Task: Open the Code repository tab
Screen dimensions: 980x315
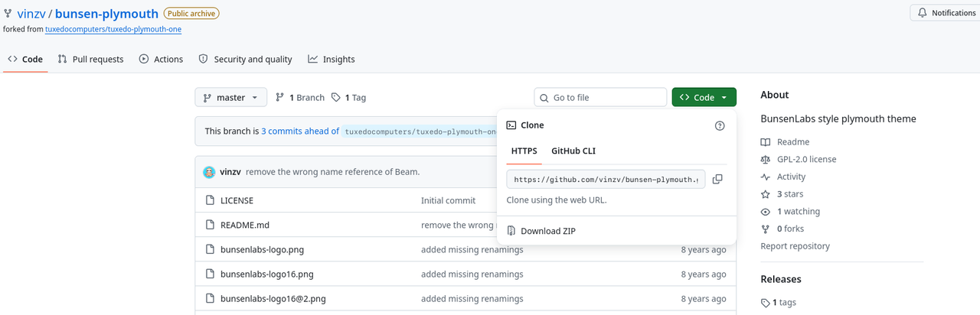Action: pos(25,59)
